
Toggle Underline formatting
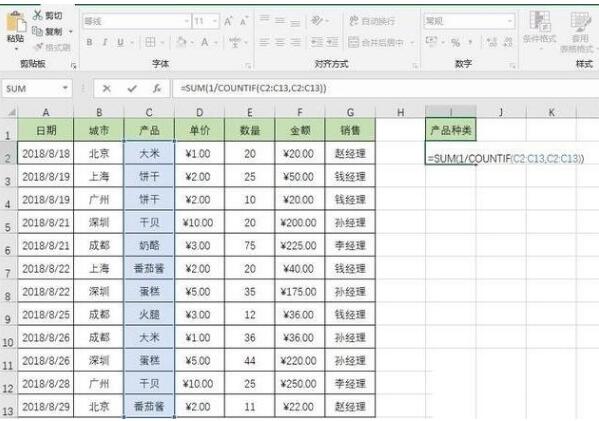click(x=120, y=42)
